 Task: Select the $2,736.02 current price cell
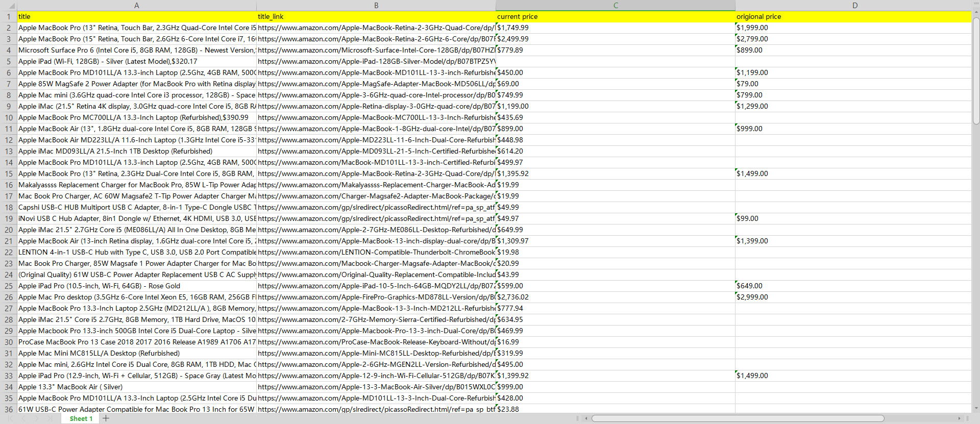tap(615, 297)
